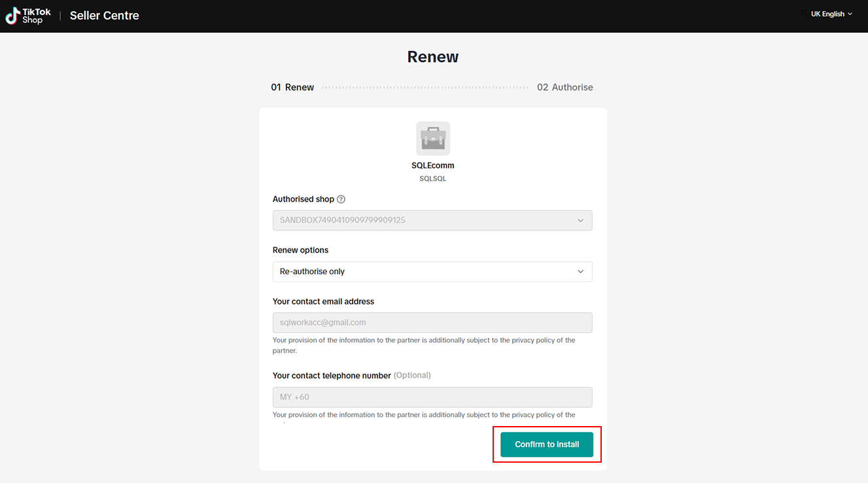Click the chevron beside UK English
Viewport: 868px width, 483px height.
tap(850, 14)
